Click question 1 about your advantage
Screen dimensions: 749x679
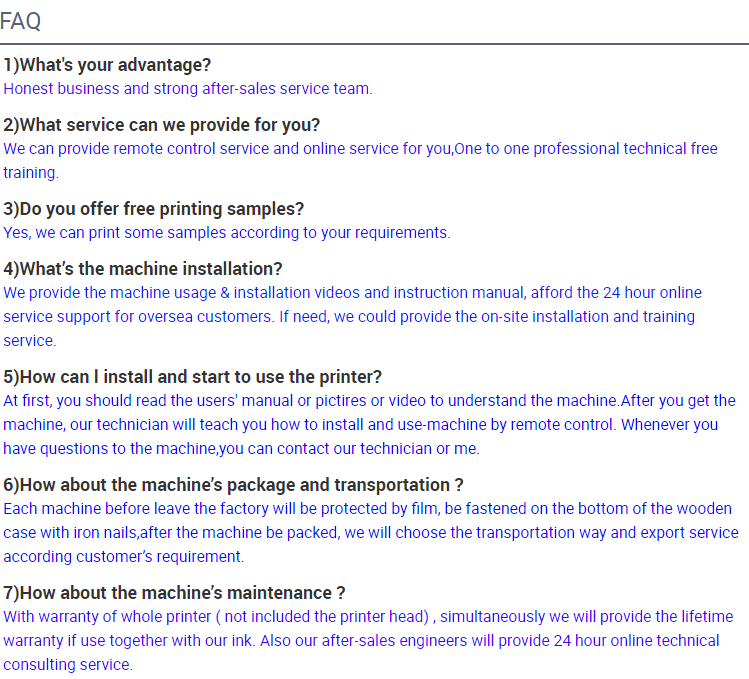(107, 65)
